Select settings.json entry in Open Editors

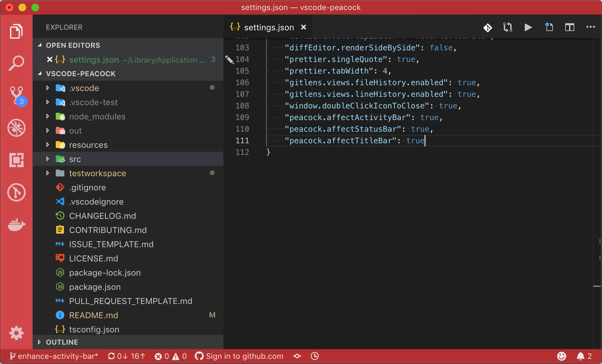(x=128, y=59)
